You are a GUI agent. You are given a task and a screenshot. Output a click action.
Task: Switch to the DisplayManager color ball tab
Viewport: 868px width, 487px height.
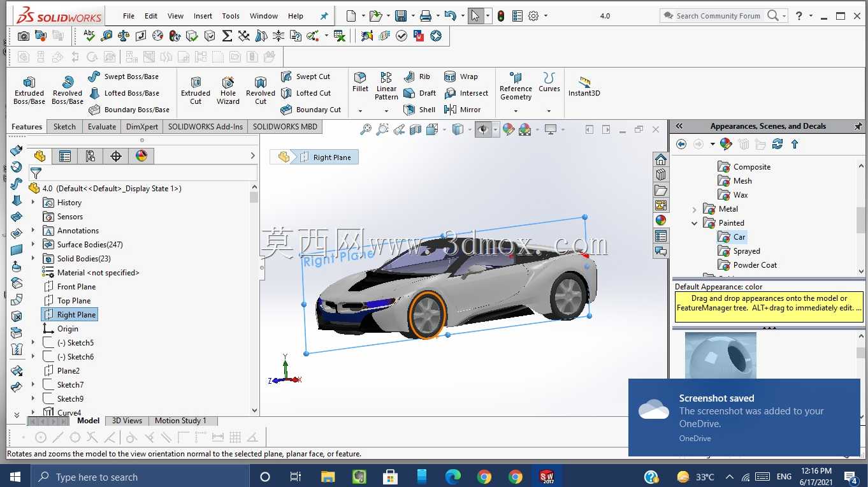pyautogui.click(x=141, y=156)
